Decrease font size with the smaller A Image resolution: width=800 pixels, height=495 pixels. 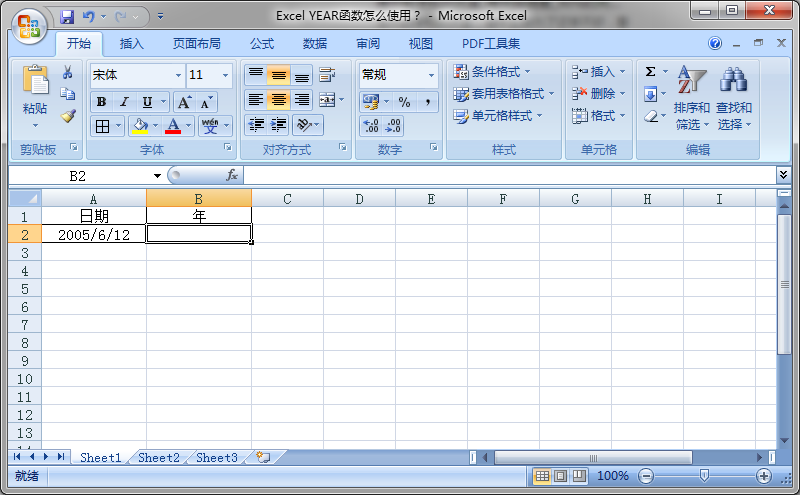(207, 102)
